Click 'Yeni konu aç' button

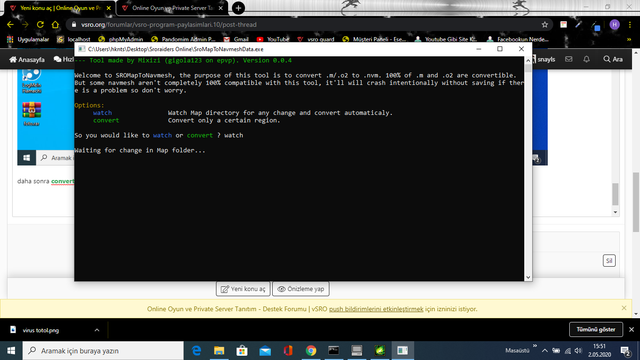243,289
